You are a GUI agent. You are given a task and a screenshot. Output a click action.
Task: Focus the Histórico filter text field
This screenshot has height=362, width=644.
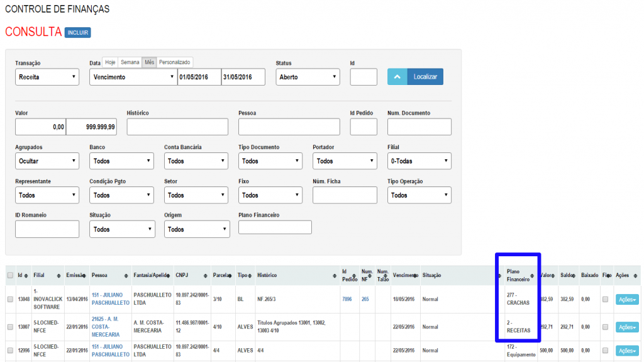(x=177, y=127)
